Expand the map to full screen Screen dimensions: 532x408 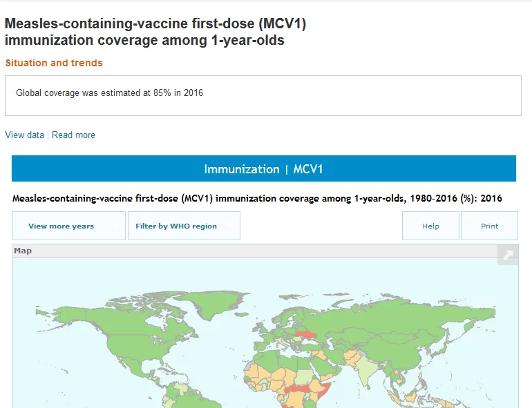[508, 255]
